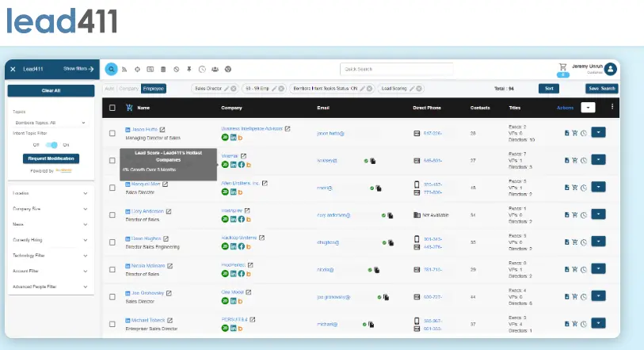The height and width of the screenshot is (350, 644).
Task: Check the Sales Director row checkbox below tooltip
Action: [112, 188]
